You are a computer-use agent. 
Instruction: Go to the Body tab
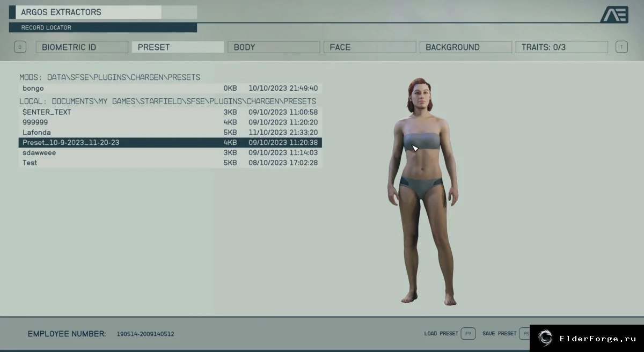click(x=274, y=47)
